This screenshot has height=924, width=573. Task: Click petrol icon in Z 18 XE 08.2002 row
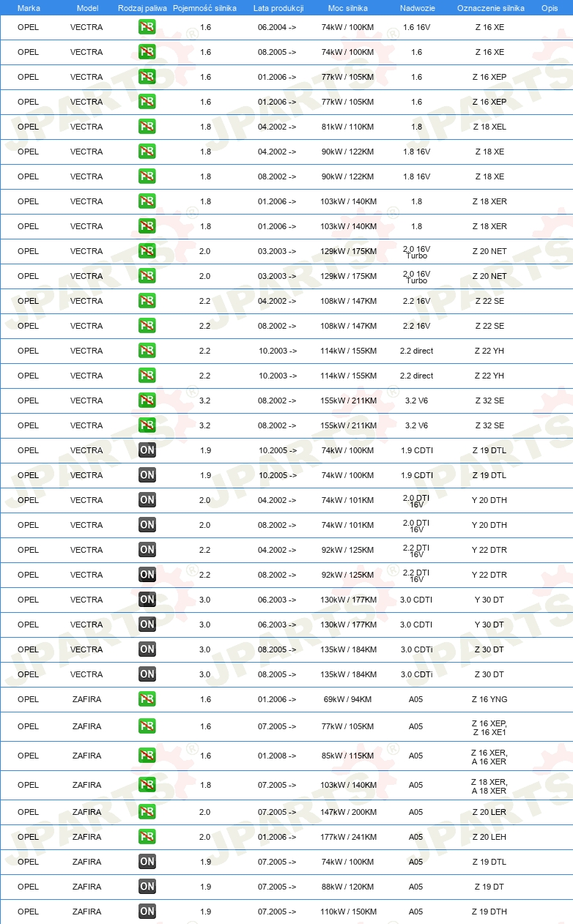pyautogui.click(x=147, y=176)
